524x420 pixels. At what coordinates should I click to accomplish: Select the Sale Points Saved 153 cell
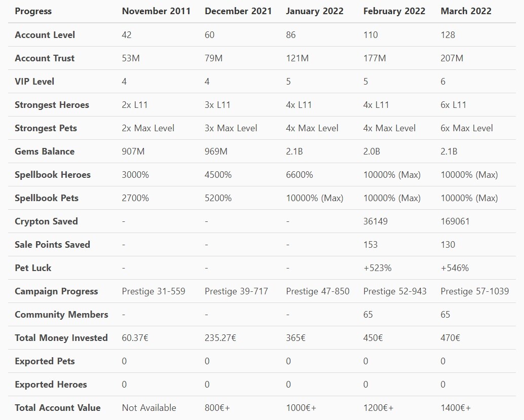point(370,245)
